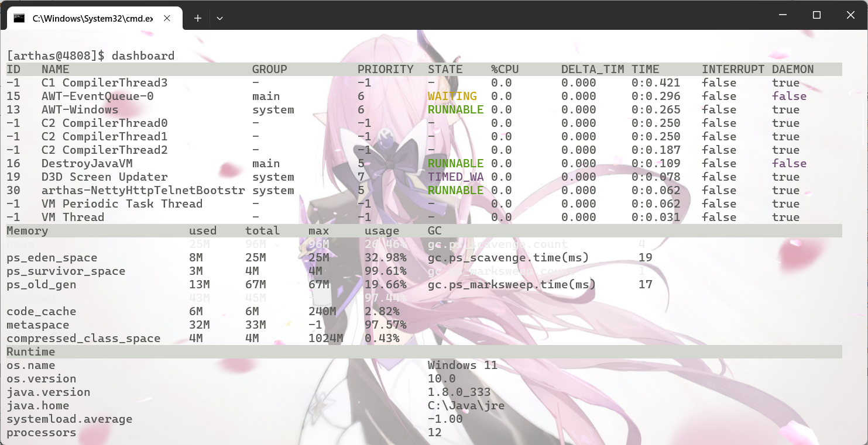
Task: Click the 'processors' label
Action: pos(42,433)
